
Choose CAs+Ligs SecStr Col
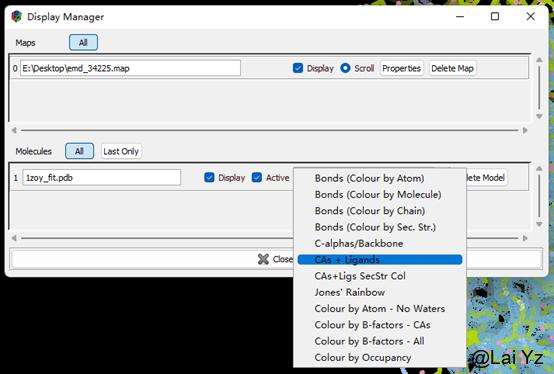(380, 276)
